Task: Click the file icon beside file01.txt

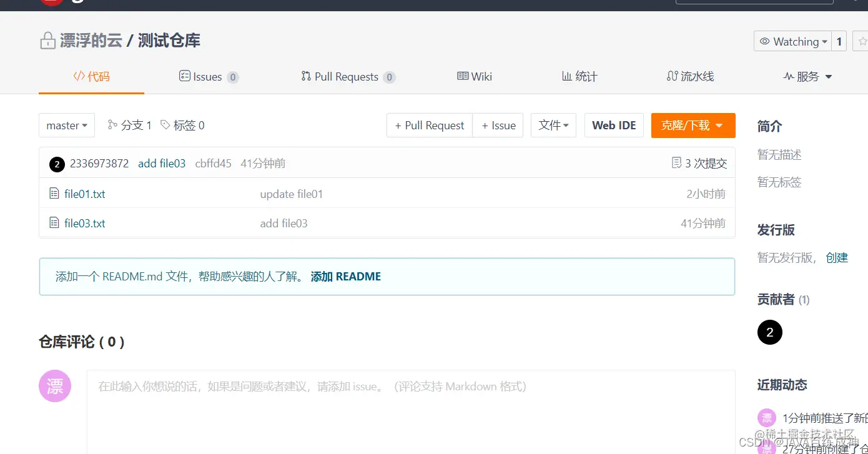Action: click(54, 194)
